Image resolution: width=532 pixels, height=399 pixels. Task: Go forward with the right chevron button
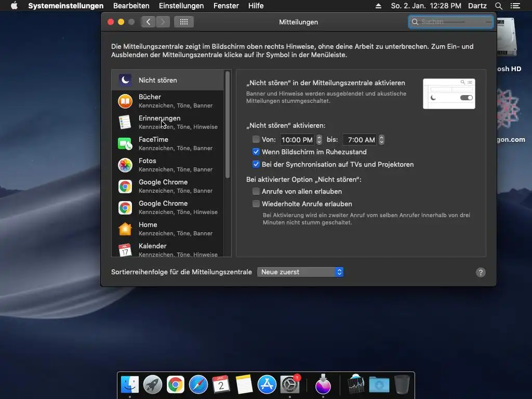point(163,22)
